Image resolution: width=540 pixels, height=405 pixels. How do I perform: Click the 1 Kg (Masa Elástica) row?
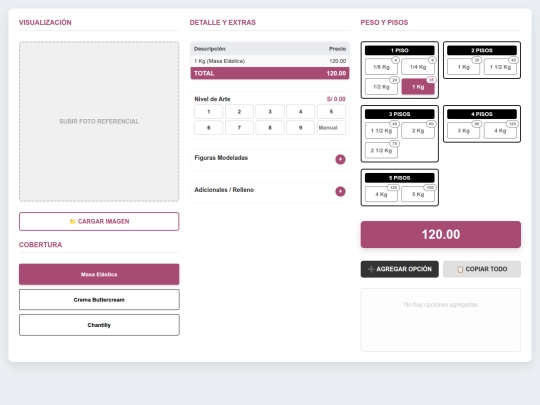[270, 61]
